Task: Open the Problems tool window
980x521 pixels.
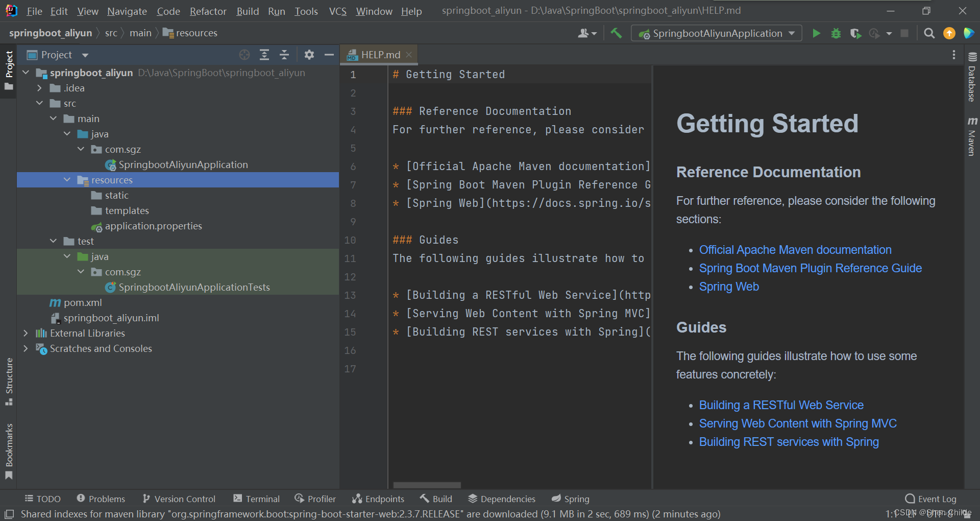Action: point(101,499)
